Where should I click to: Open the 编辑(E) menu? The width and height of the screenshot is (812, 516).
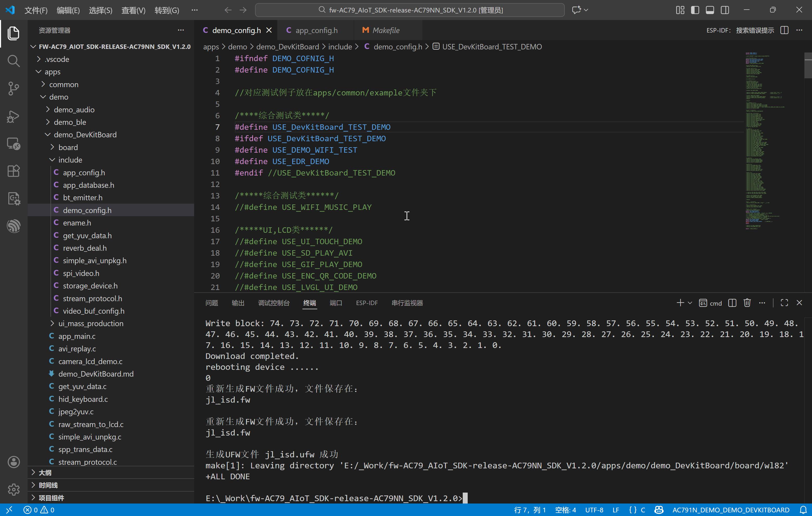(x=68, y=10)
